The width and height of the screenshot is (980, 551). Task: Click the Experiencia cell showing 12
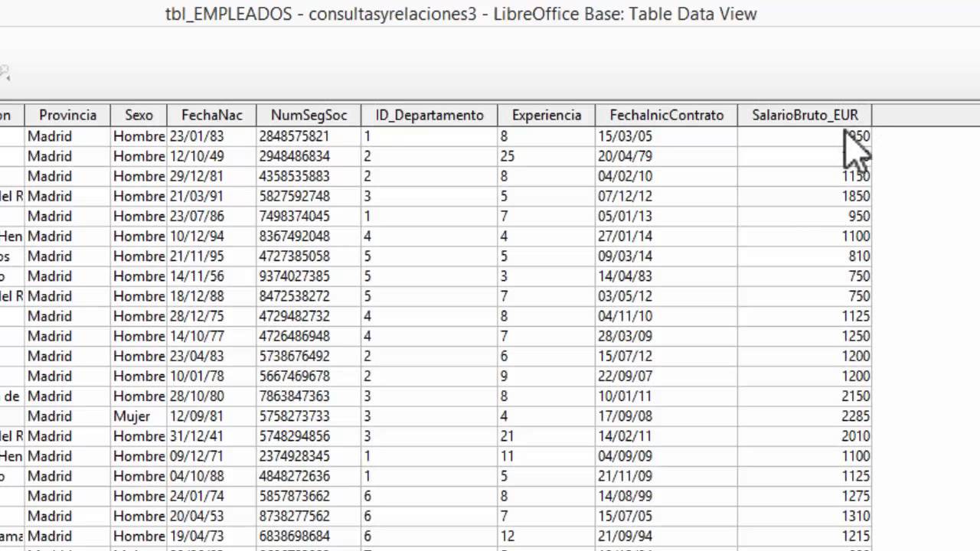click(x=547, y=536)
